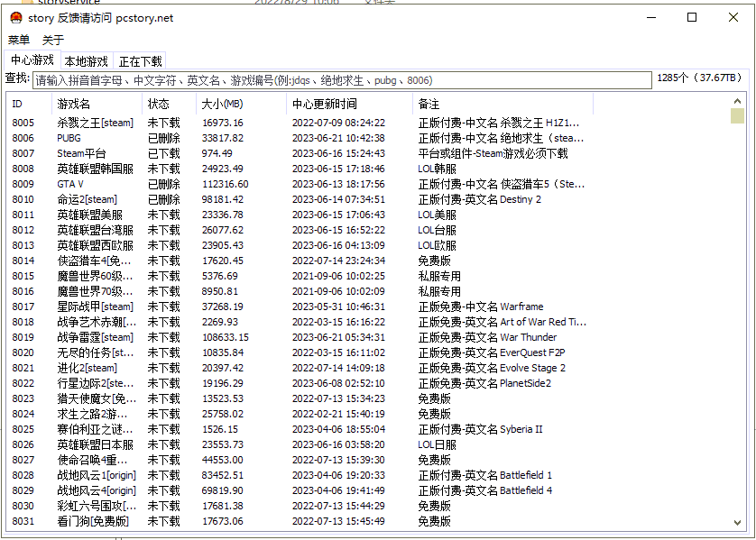Select the 战地风云4[origin] row
The width and height of the screenshot is (756, 540).
pos(300,490)
